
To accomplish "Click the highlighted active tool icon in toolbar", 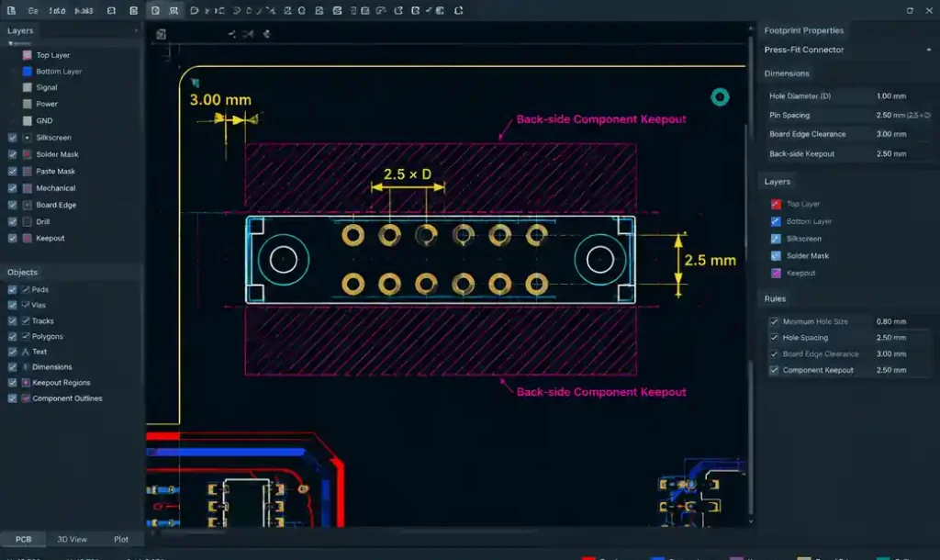I will pyautogui.click(x=155, y=10).
